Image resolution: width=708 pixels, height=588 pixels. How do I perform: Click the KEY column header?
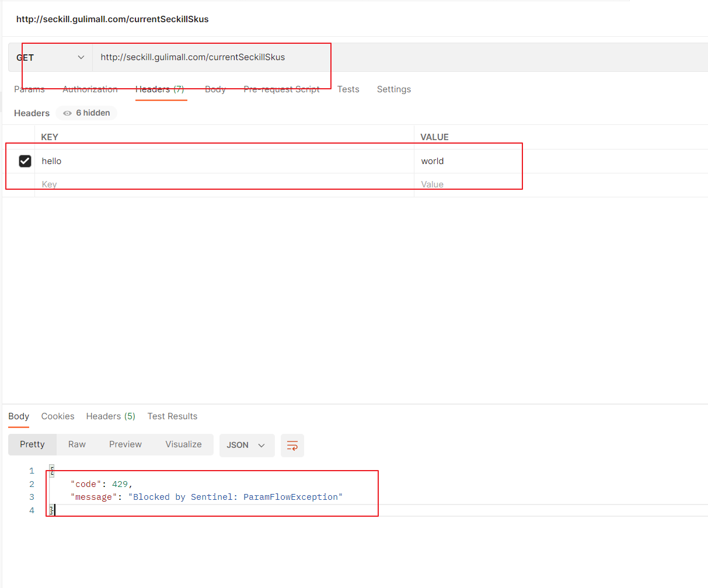click(x=50, y=137)
